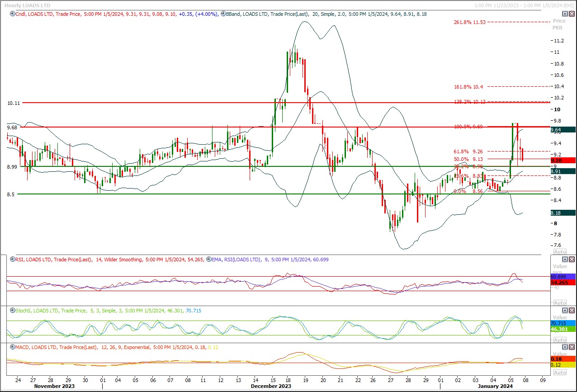Close the Stochastic indicator pane
Screen dimensions: 577x392
click(572, 310)
